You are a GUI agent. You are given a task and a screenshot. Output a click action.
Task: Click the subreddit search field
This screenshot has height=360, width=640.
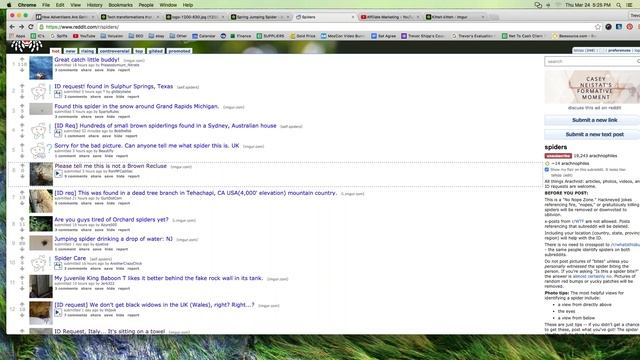click(x=592, y=61)
